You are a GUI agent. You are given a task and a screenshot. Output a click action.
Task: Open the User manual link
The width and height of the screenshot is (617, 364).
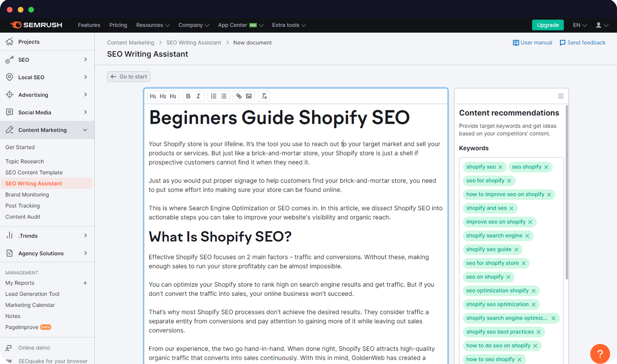[x=532, y=42]
